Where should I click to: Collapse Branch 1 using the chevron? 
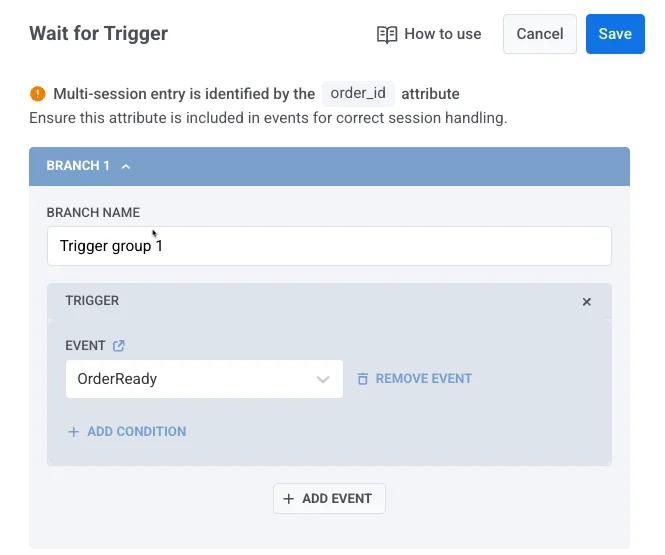126,166
